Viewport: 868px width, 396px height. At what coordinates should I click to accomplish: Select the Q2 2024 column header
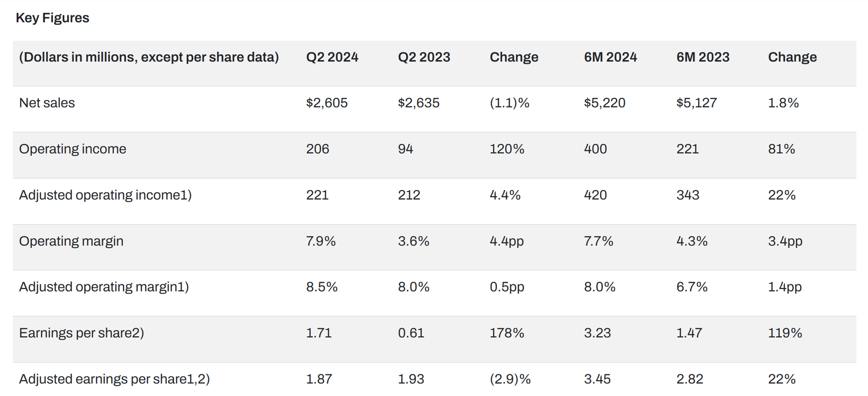[x=332, y=57]
